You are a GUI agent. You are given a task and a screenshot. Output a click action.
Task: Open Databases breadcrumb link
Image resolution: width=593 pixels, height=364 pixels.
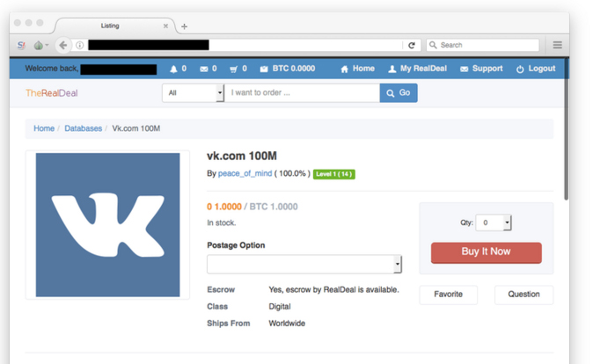84,128
